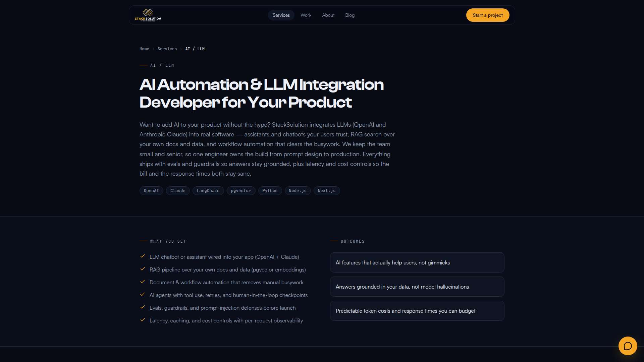644x362 pixels.
Task: Open the chat bubble widget
Action: [628, 346]
